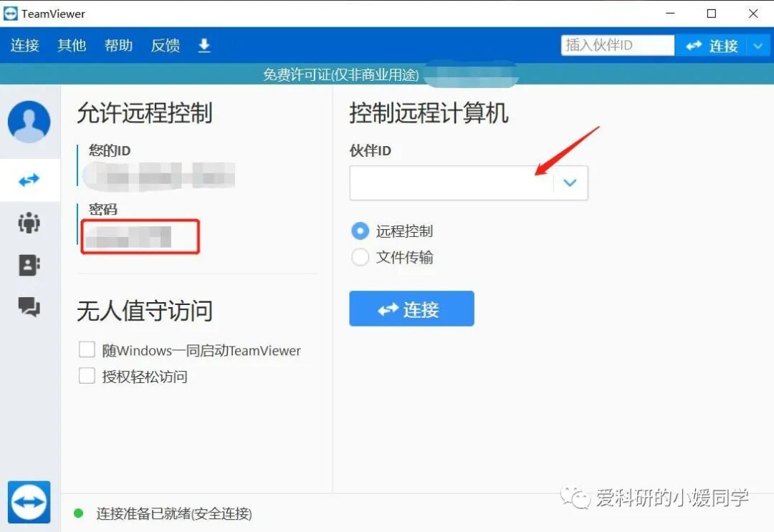Click the header 连接 button
This screenshot has width=774, height=532.
(x=712, y=46)
